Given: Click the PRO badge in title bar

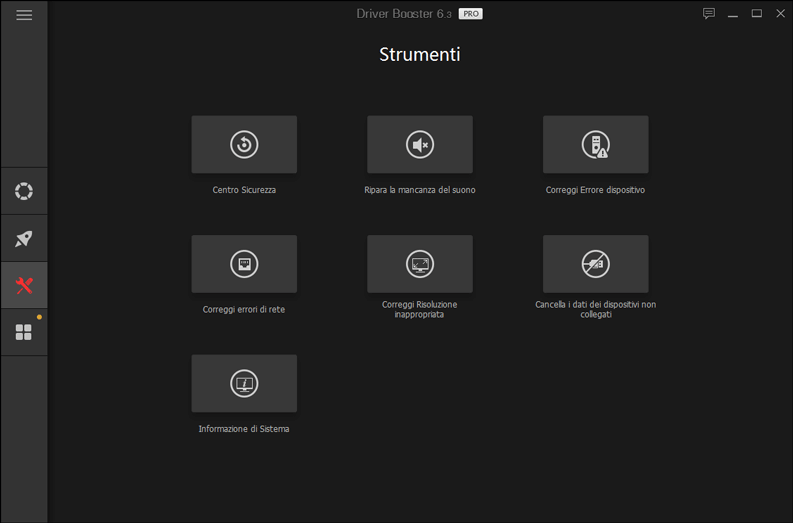Looking at the screenshot, I should pyautogui.click(x=470, y=14).
